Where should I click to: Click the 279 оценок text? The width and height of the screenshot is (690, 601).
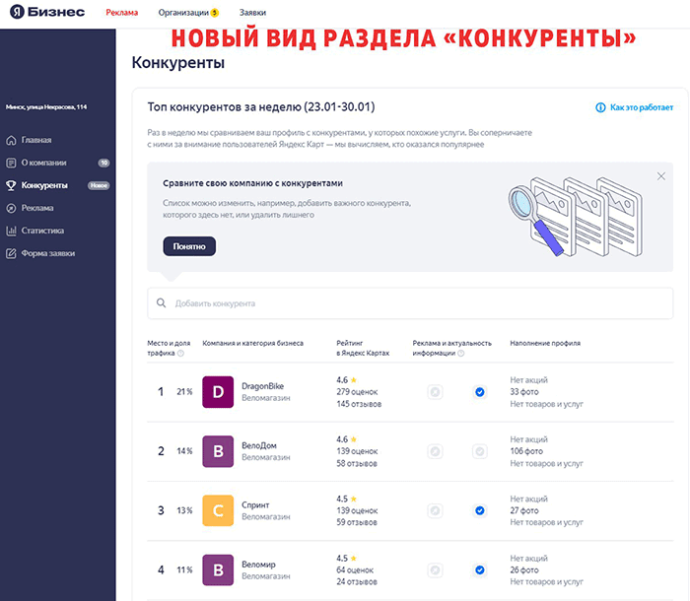(x=357, y=392)
